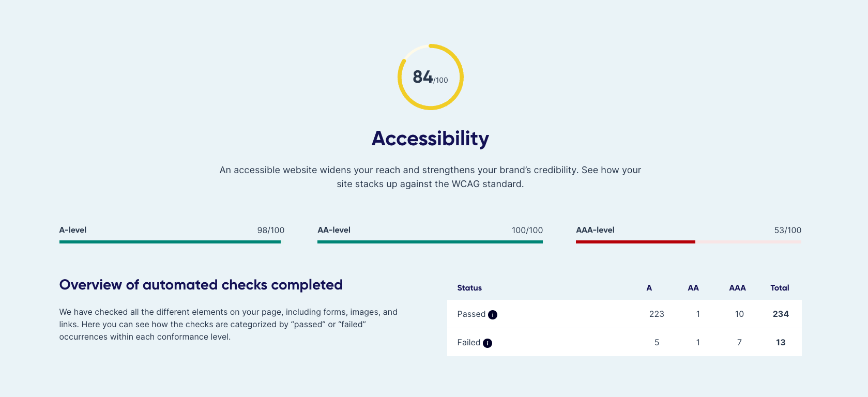Click the 98/100 A-level score
868x397 pixels.
(271, 231)
